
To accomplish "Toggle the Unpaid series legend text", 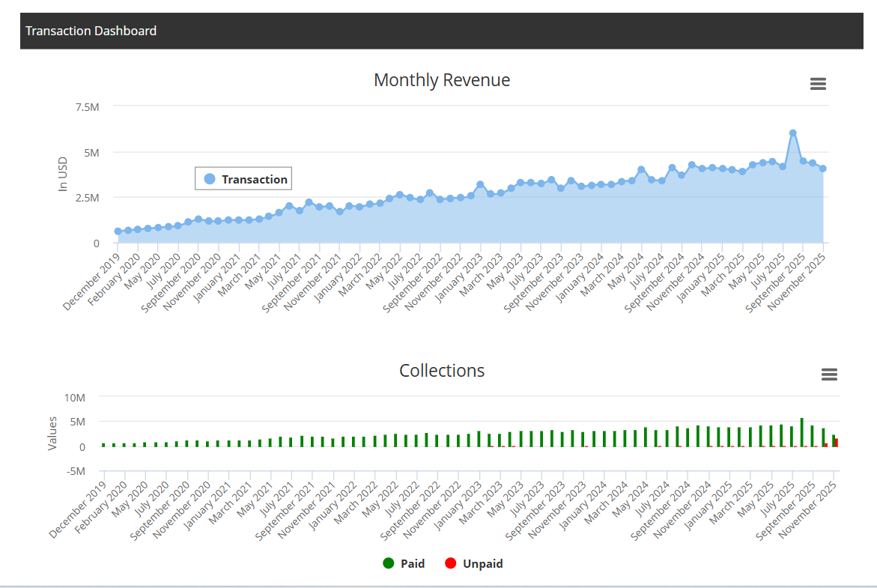I will 482,563.
